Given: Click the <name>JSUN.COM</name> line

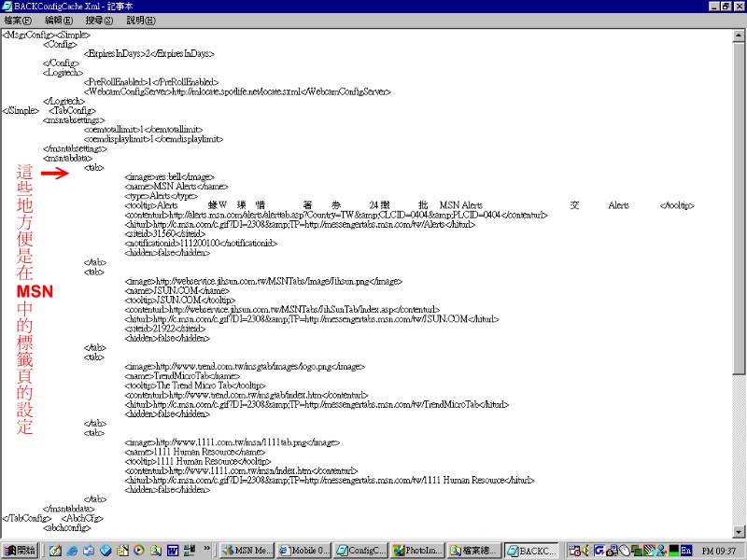Looking at the screenshot, I should tap(177, 290).
